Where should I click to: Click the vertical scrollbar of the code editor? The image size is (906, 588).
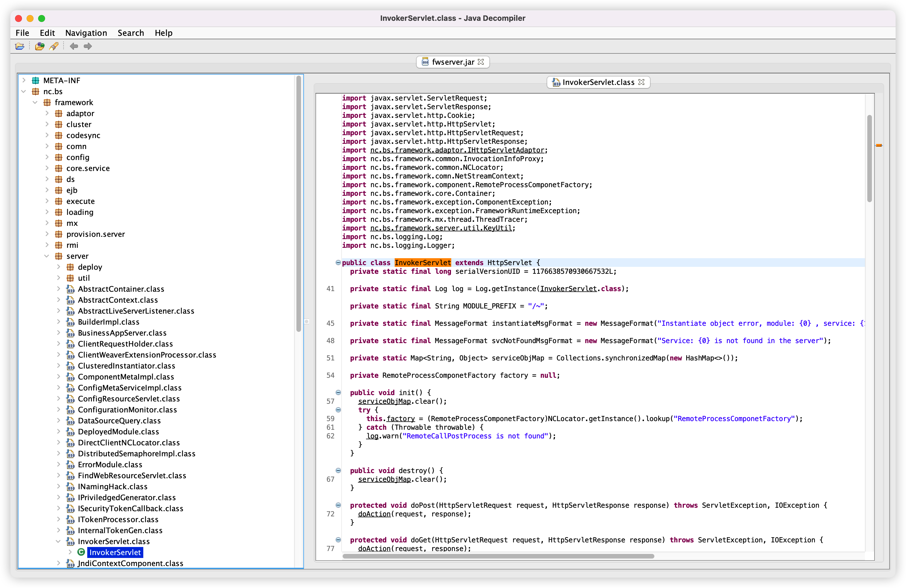click(x=870, y=158)
